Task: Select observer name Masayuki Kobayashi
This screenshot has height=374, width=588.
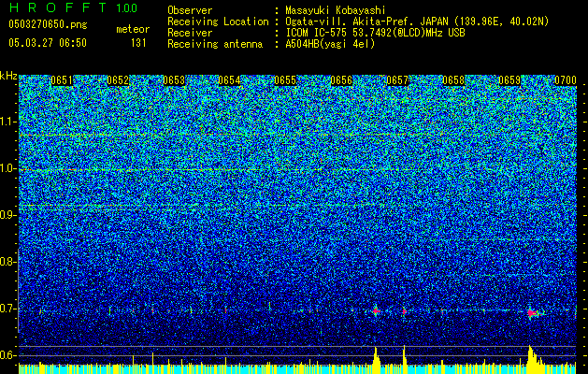Action: [x=336, y=10]
